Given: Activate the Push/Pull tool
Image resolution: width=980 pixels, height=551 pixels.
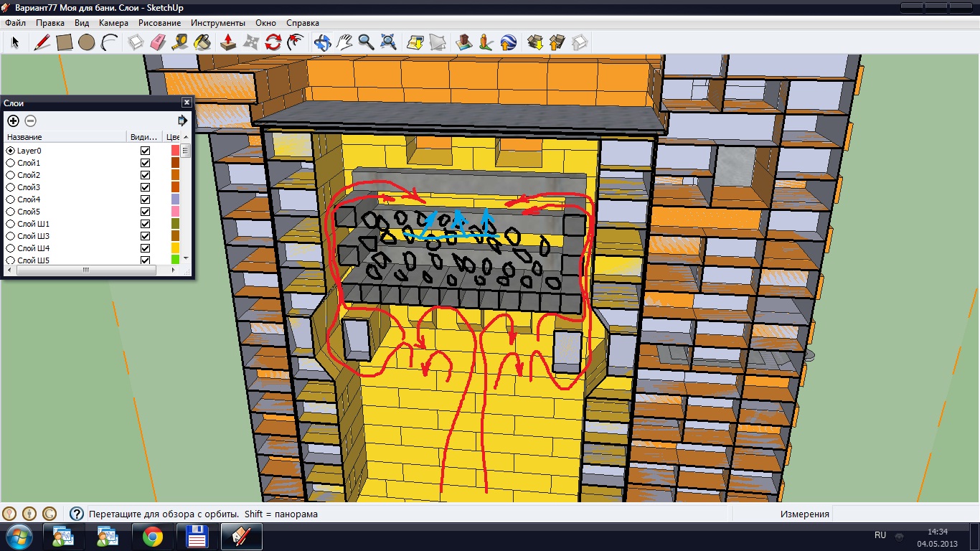Looking at the screenshot, I should pos(228,42).
